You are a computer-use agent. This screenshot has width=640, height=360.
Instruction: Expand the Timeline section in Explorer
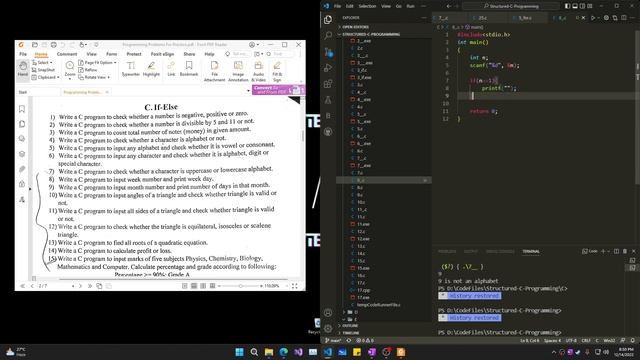coord(384,333)
